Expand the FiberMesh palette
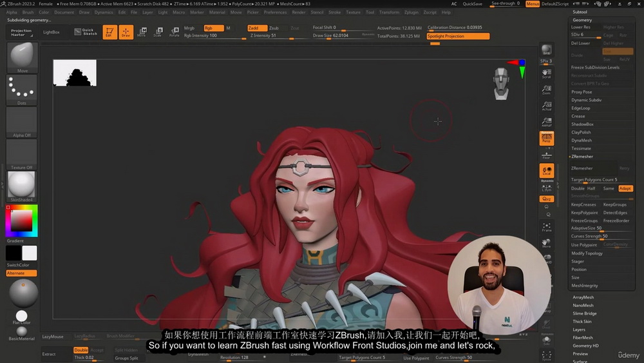This screenshot has height=363, width=644. 583,337
